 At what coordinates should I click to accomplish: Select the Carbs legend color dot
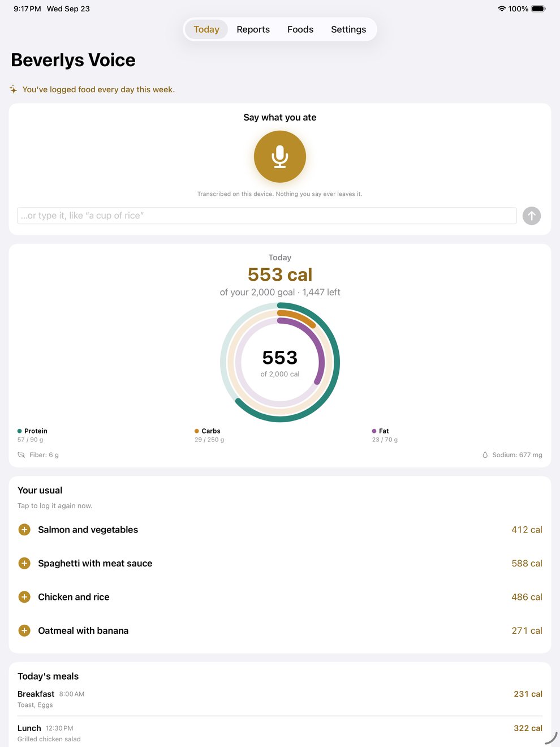[197, 431]
